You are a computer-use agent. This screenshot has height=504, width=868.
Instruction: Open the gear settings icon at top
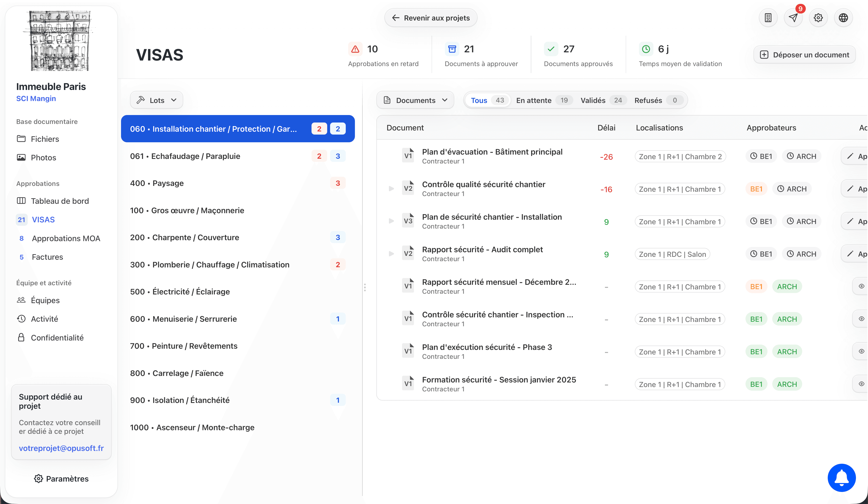(818, 18)
